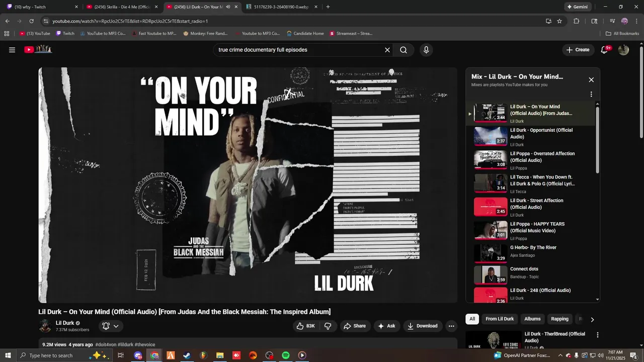644x362 pixels.
Task: Open the Lil Durk channel name link
Action: click(x=65, y=323)
